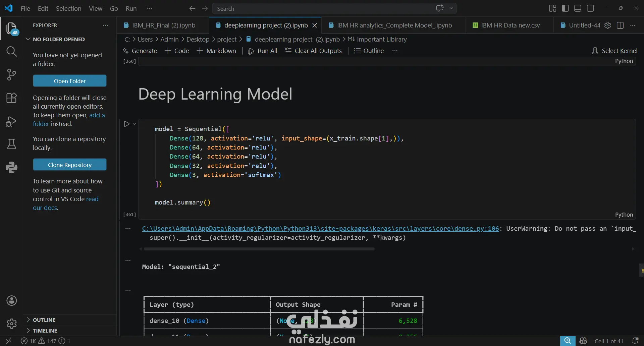Customize layout icon in title bar
The image size is (644, 346).
coord(552,8)
